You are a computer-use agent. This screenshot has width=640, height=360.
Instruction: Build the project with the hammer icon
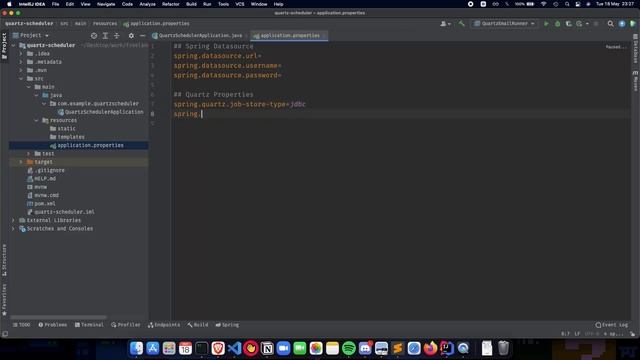[461, 24]
